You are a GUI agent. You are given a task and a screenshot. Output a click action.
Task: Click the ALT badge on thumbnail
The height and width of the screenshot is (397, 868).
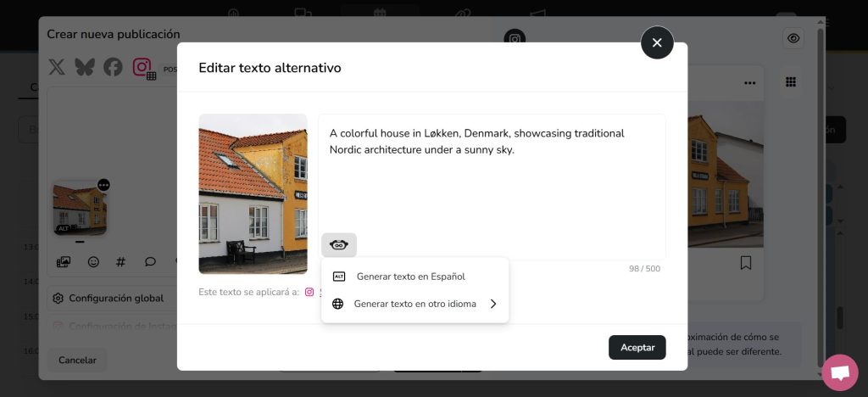(64, 228)
